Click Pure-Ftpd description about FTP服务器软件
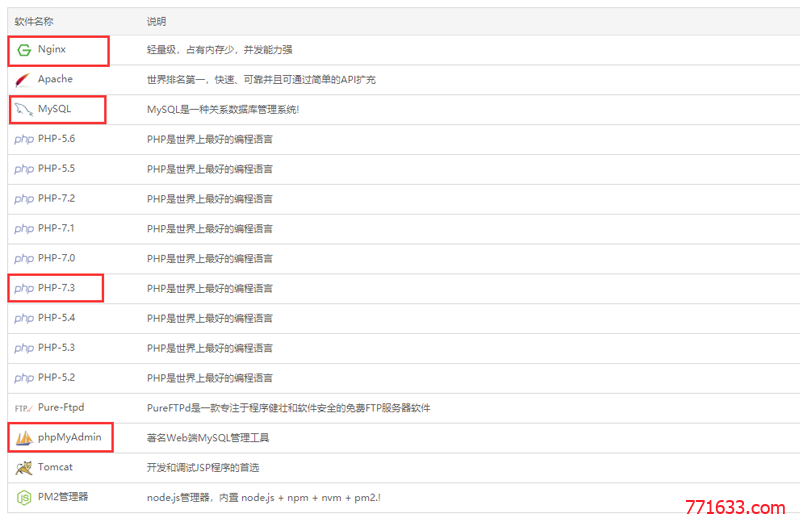Viewport: 800px width, 526px height. click(289, 408)
